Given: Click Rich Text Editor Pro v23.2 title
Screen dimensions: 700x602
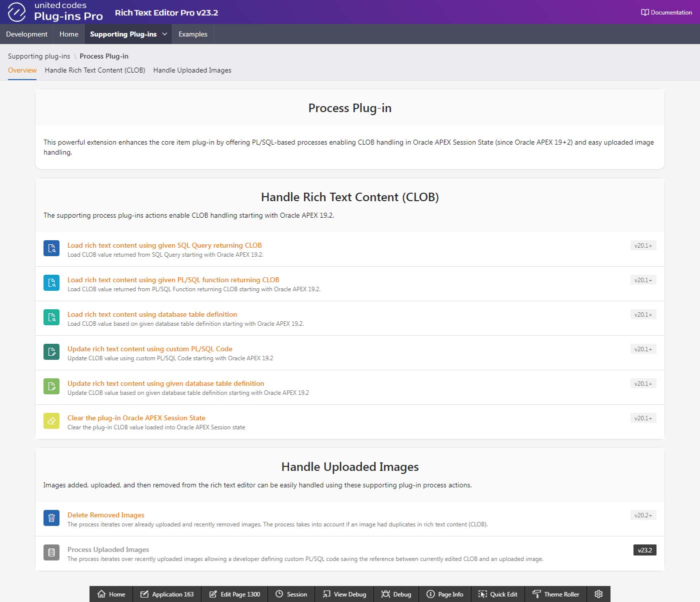Looking at the screenshot, I should point(166,13).
